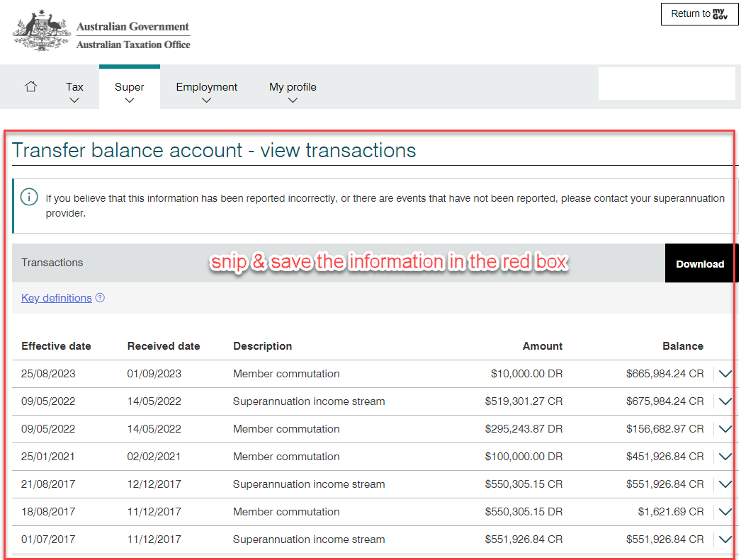Click the Home icon in the navigation bar
Screen dimensions: 741x560
tap(30, 86)
